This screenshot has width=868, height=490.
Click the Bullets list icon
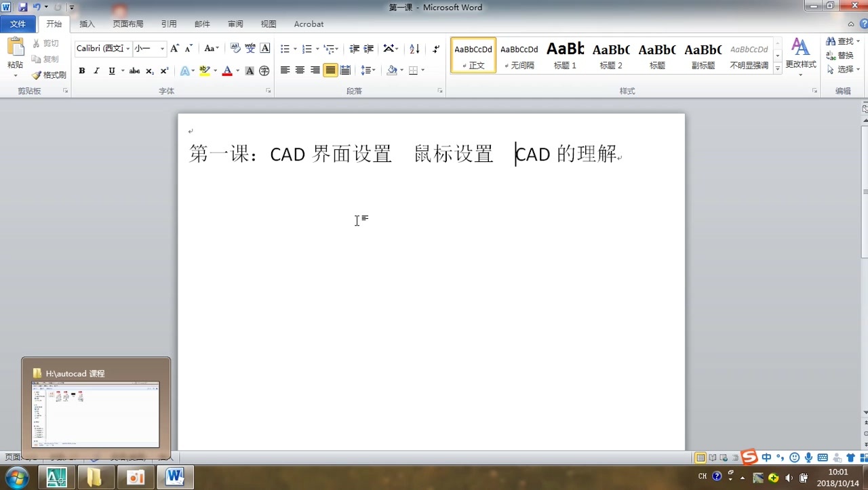pyautogui.click(x=285, y=49)
